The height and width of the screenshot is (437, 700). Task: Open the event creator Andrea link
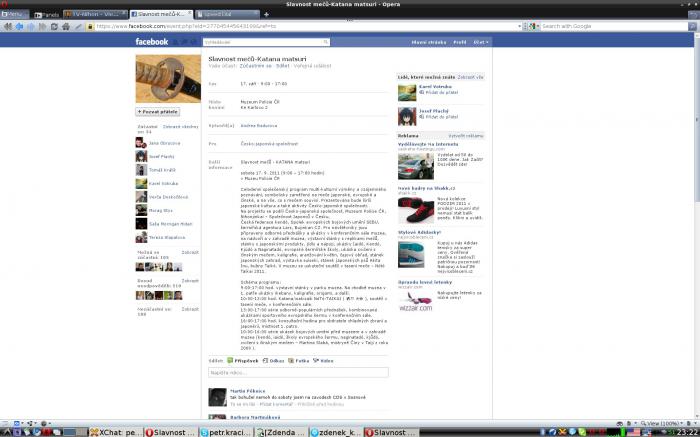click(258, 125)
